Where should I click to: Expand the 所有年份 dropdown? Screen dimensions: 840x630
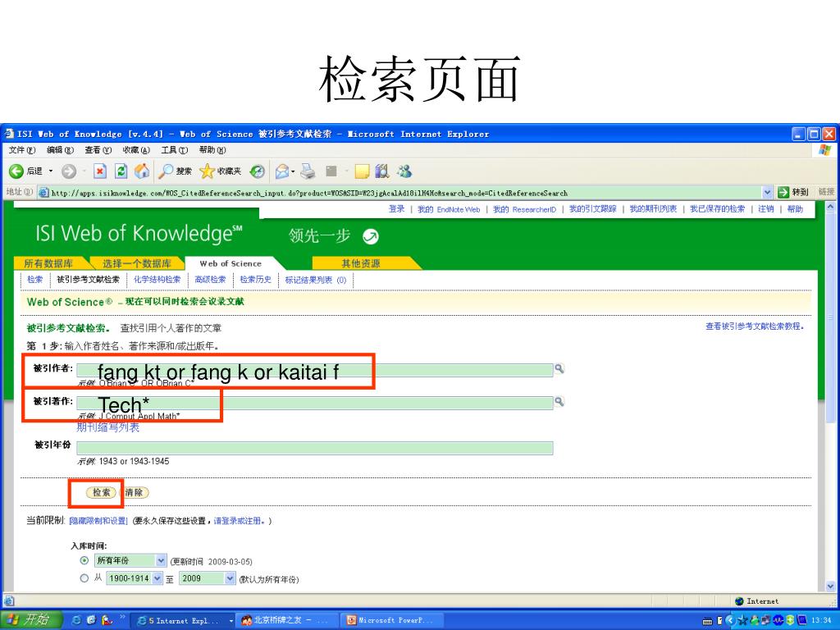[161, 560]
